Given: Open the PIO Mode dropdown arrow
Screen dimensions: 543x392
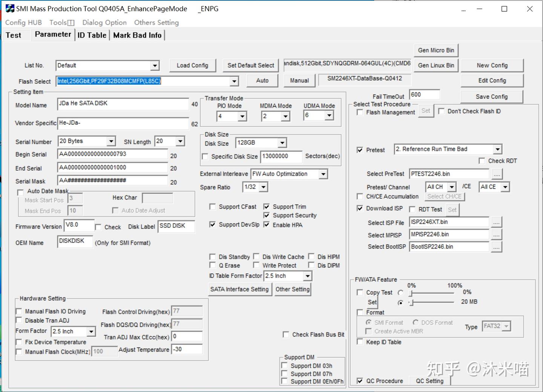Looking at the screenshot, I should pyautogui.click(x=242, y=116).
